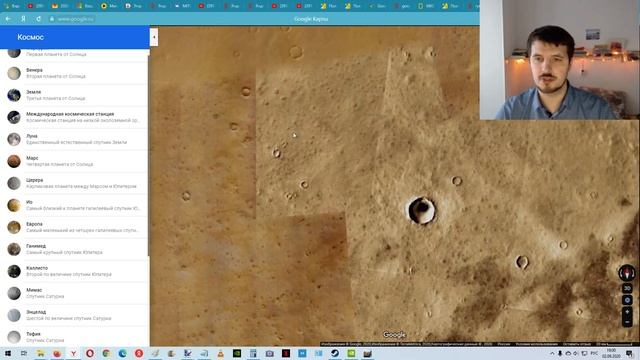Viewport: 640px width, 360px height.
Task: Collapse the side panel with the arrow
Action: pos(154,37)
